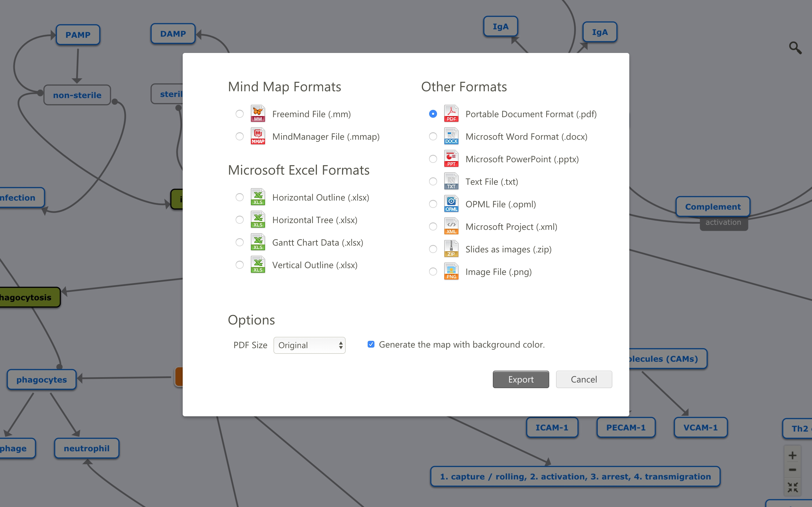Image resolution: width=812 pixels, height=507 pixels.
Task: Select the Microsoft Word Format radio button
Action: coord(433,137)
